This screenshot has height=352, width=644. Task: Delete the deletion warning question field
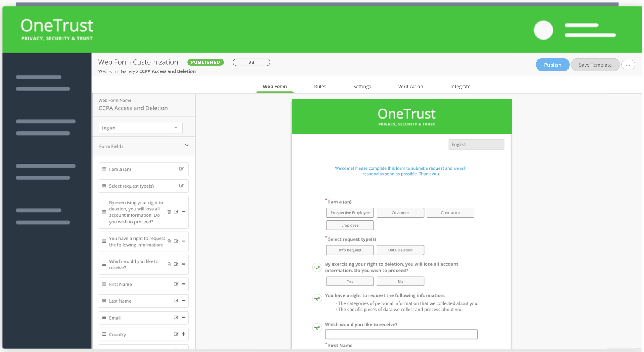tap(169, 212)
